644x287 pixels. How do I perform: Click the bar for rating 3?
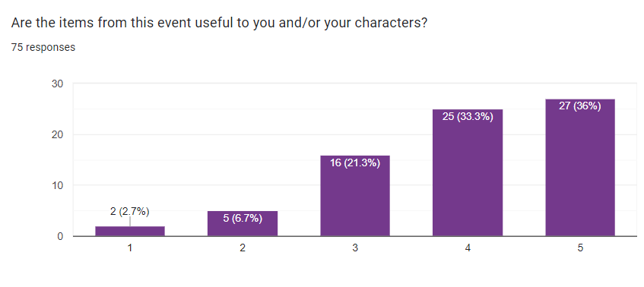[x=355, y=196]
